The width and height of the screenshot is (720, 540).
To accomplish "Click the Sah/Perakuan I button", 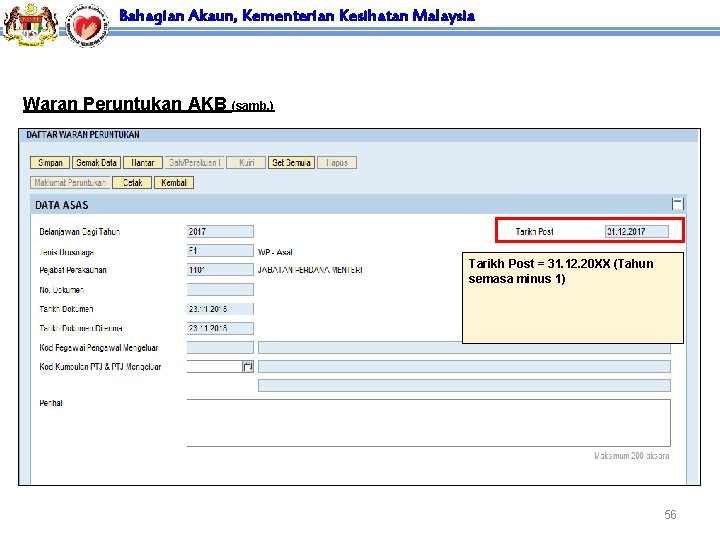I will pos(194,163).
